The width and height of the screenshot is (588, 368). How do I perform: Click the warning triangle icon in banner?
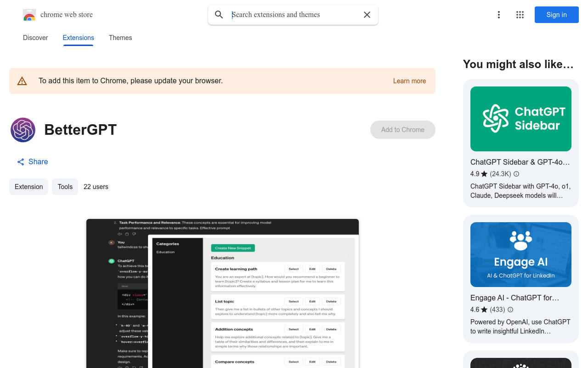[22, 81]
